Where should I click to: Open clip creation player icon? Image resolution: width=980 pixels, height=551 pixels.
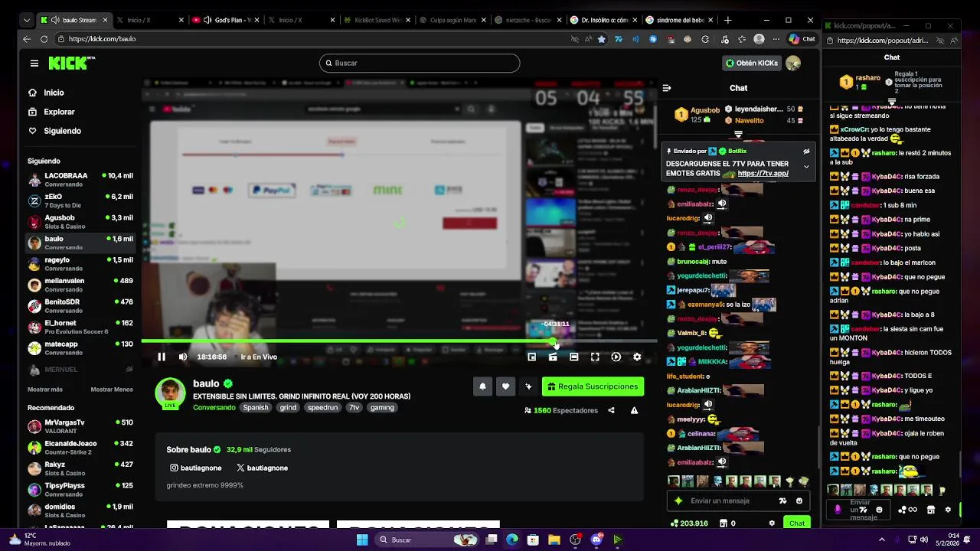[553, 357]
